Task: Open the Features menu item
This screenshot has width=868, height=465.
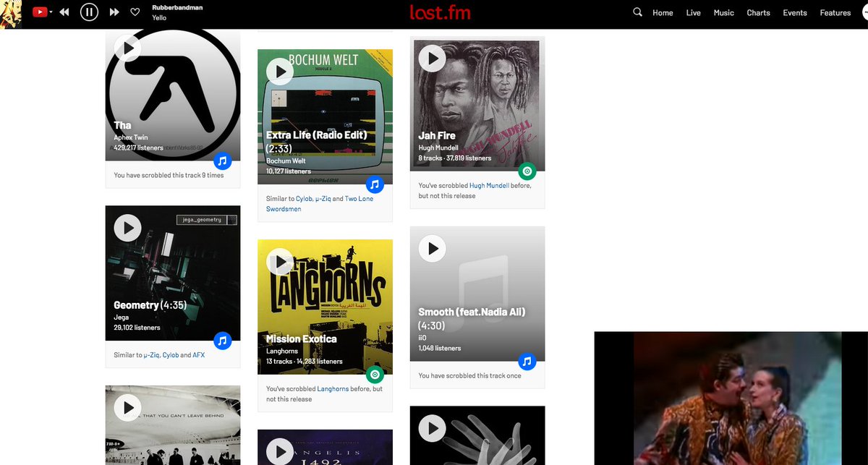Action: 835,13
